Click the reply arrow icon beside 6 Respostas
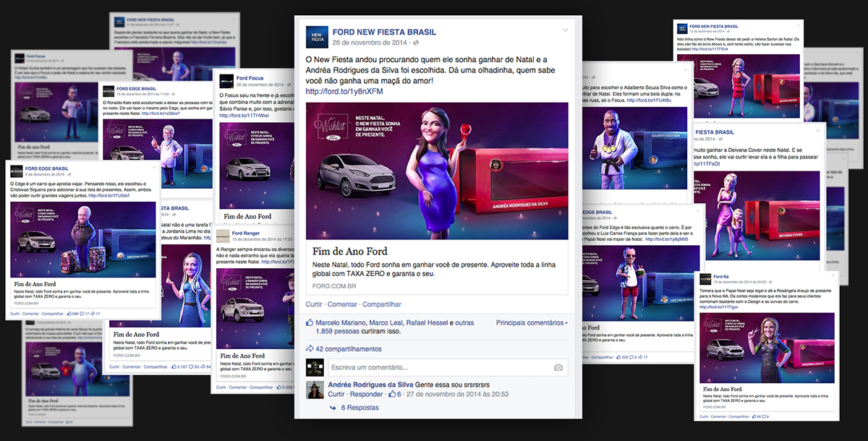Image resolution: width=868 pixels, height=441 pixels. (x=333, y=408)
